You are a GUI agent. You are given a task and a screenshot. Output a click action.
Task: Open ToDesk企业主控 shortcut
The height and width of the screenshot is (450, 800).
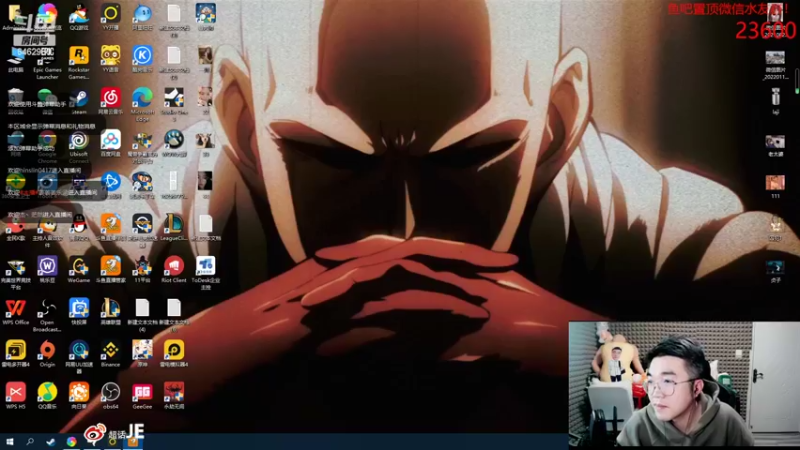[x=206, y=272]
